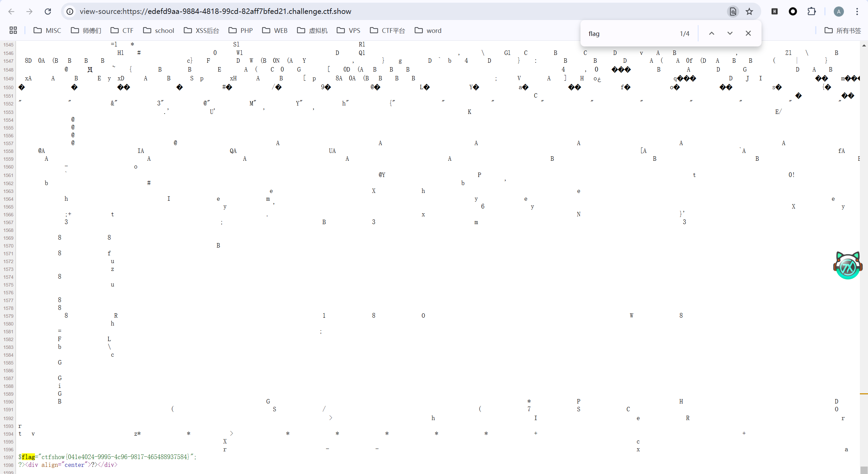This screenshot has width=868, height=474.
Task: Close the find bar
Action: click(x=748, y=33)
